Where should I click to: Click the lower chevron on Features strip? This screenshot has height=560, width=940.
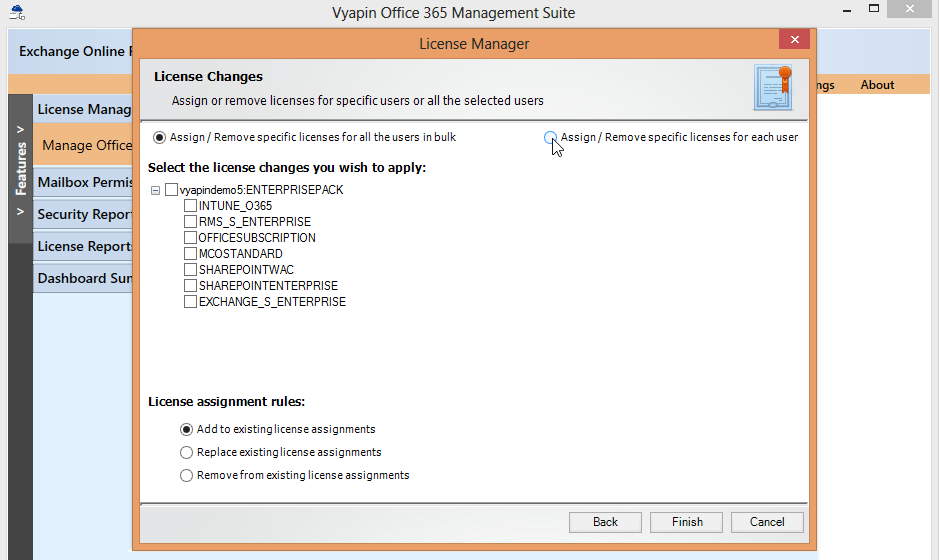click(x=20, y=211)
